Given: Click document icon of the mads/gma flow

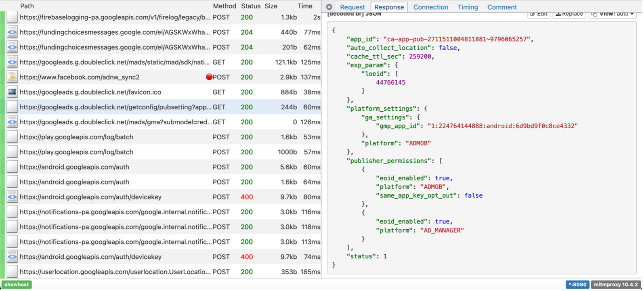Looking at the screenshot, I should point(12,122).
